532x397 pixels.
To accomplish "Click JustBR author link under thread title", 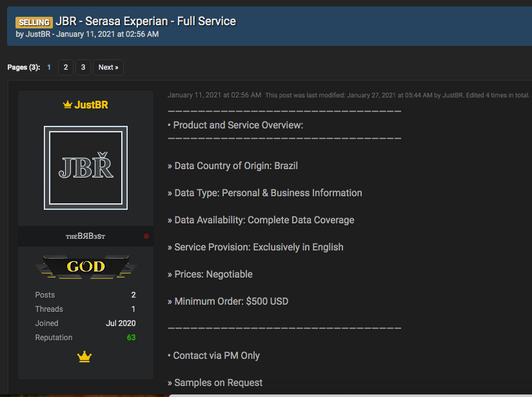I will click(37, 34).
